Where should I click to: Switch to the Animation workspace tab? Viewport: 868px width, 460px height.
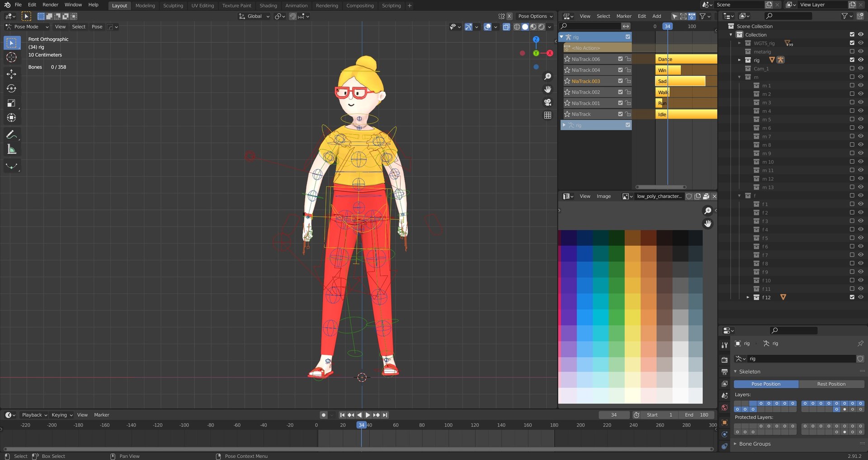[x=297, y=5]
